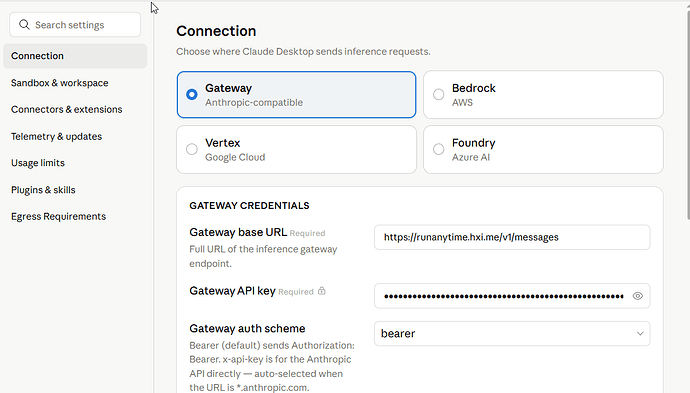
Task: Choose the Foundry Azure AI option
Action: click(x=543, y=150)
